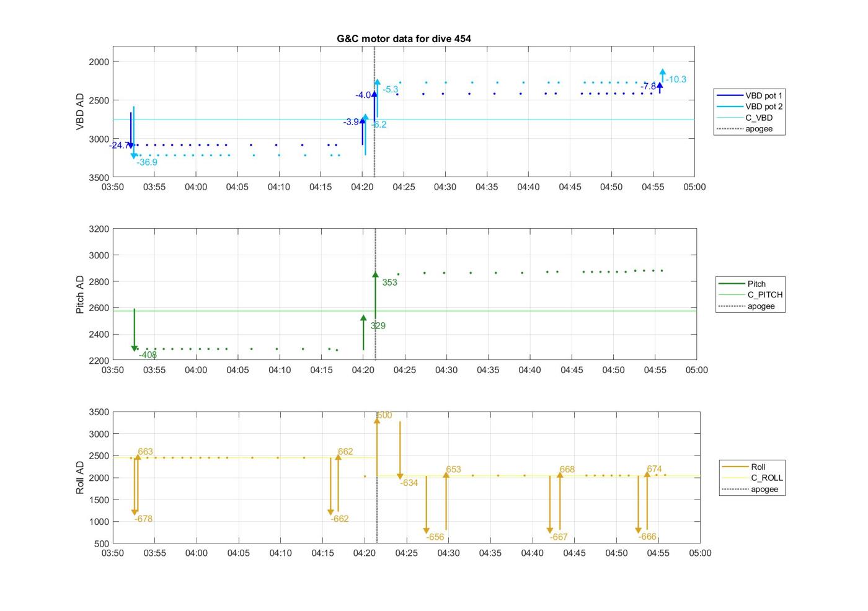Click the title 'G&C motor data for dive 454'
Screen dimensions: 868x611
click(404, 38)
